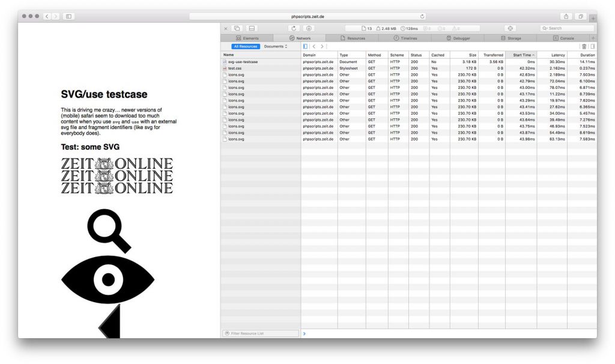The height and width of the screenshot is (364, 615).
Task: Click the Filter Resource List field
Action: coord(261,333)
